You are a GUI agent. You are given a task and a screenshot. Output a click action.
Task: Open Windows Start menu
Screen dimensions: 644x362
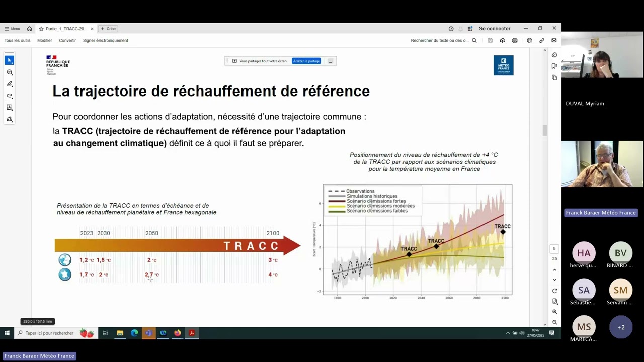[x=7, y=333]
